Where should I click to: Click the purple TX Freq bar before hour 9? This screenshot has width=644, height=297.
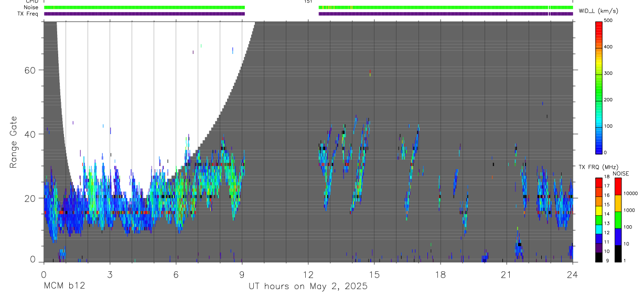click(x=144, y=14)
